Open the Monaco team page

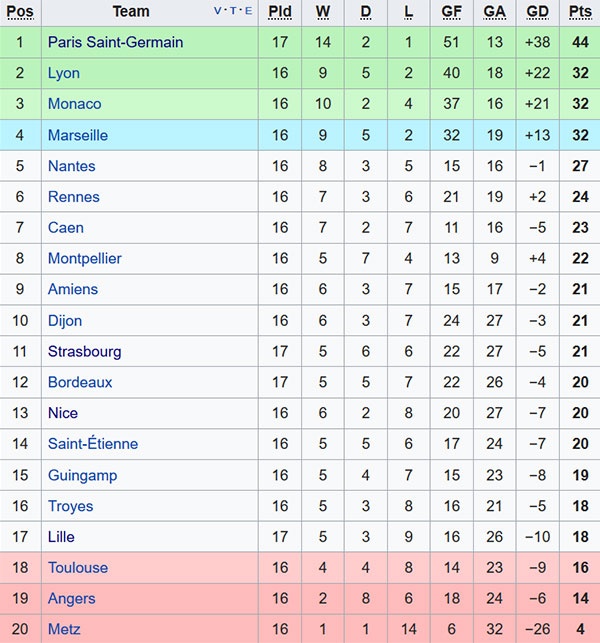(x=74, y=104)
